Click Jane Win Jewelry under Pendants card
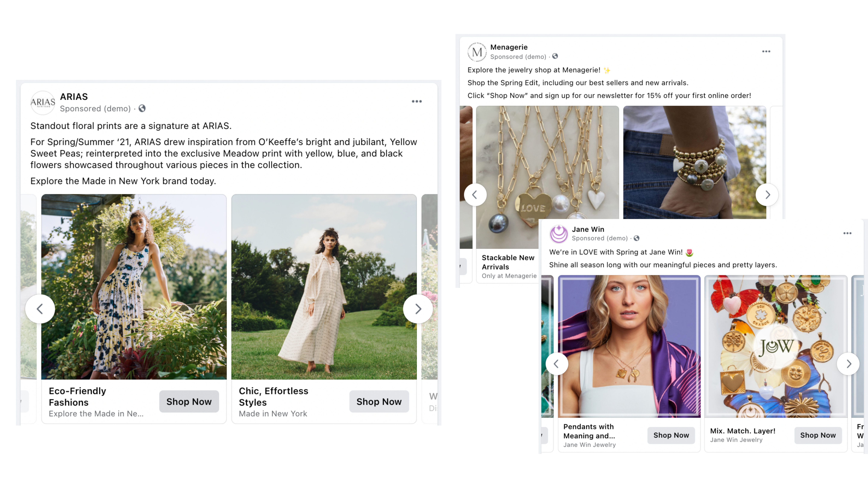The width and height of the screenshot is (868, 488). click(x=589, y=445)
